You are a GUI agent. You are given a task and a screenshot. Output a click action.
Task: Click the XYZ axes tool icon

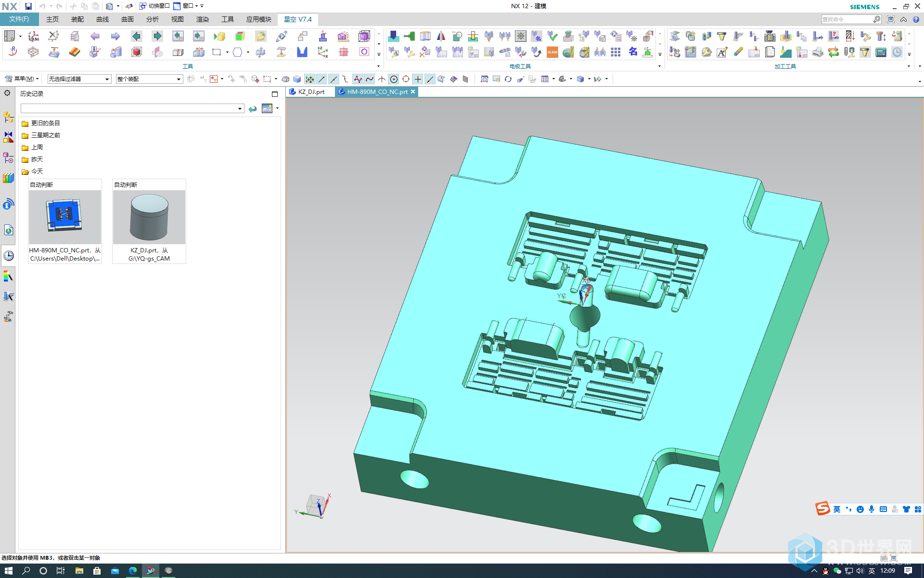[x=323, y=52]
